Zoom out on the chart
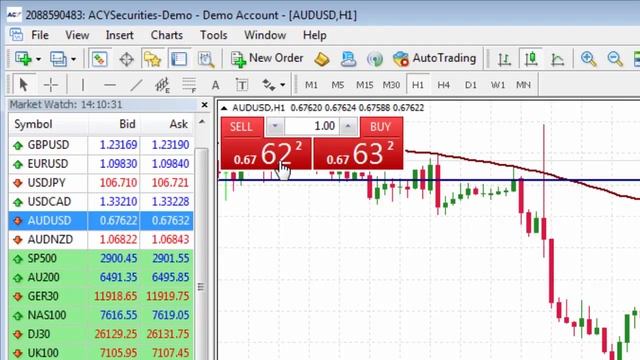The image size is (640, 360). tap(615, 59)
